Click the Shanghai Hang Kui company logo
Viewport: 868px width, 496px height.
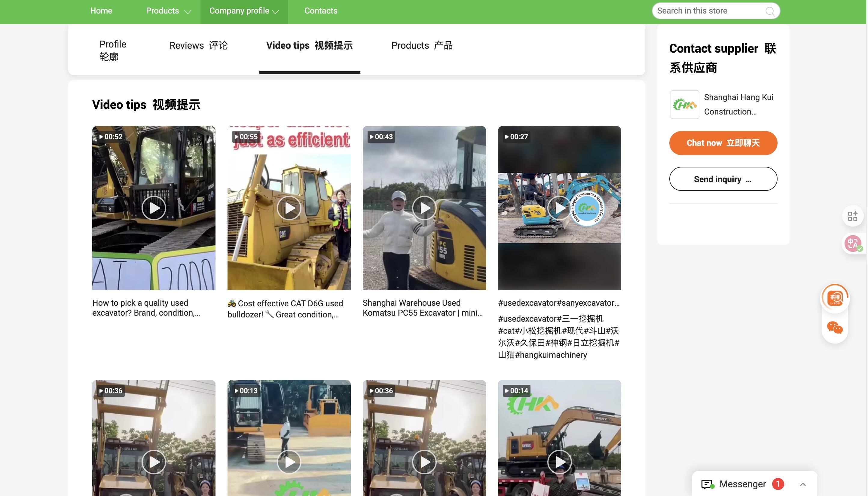684,105
